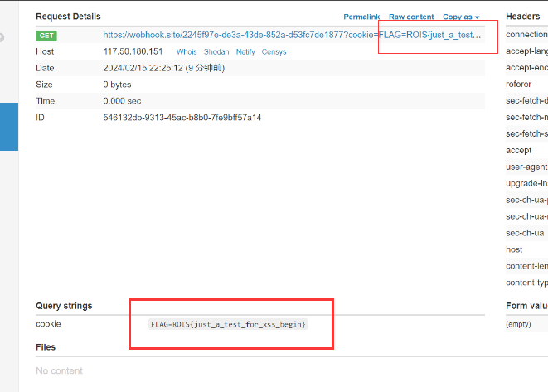Expand the Copy as dropdown
This screenshot has width=548, height=392.
461,17
